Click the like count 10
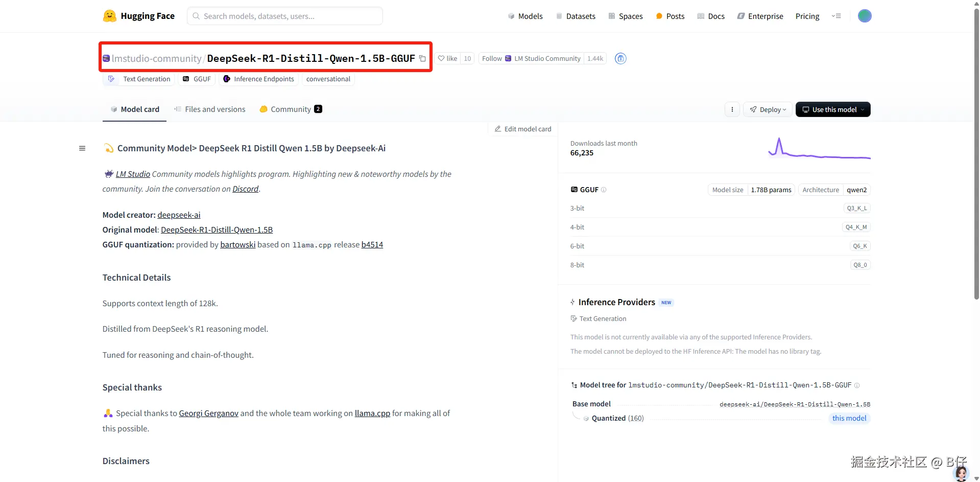The image size is (980, 482). tap(467, 58)
